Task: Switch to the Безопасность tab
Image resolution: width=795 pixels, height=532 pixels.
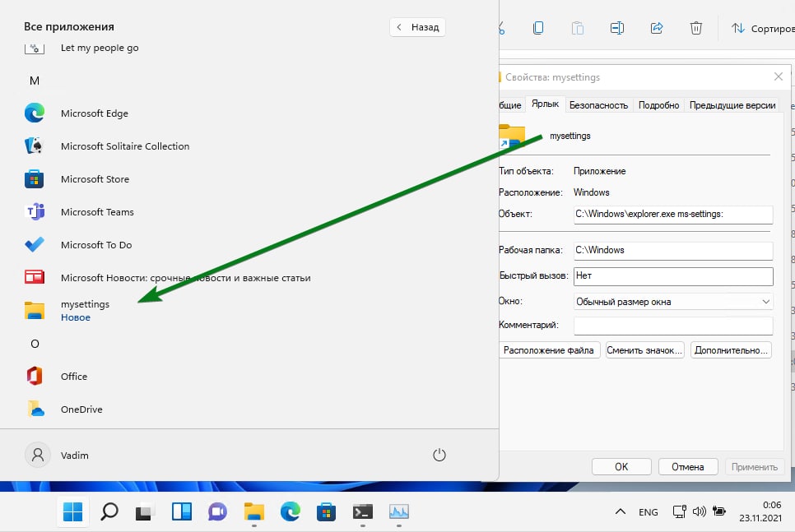Action: (x=598, y=105)
